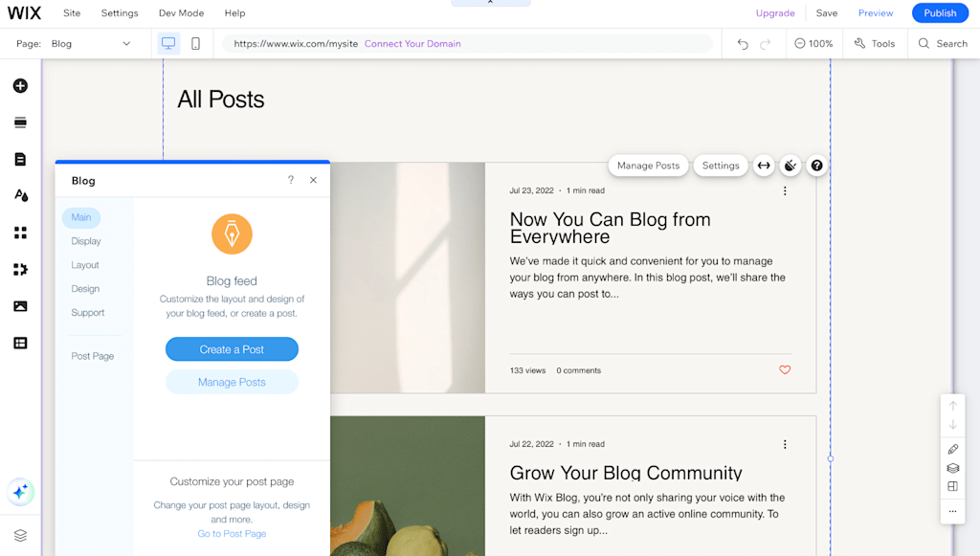Switch to desktop editor view
Image resolution: width=980 pixels, height=556 pixels.
click(x=169, y=43)
